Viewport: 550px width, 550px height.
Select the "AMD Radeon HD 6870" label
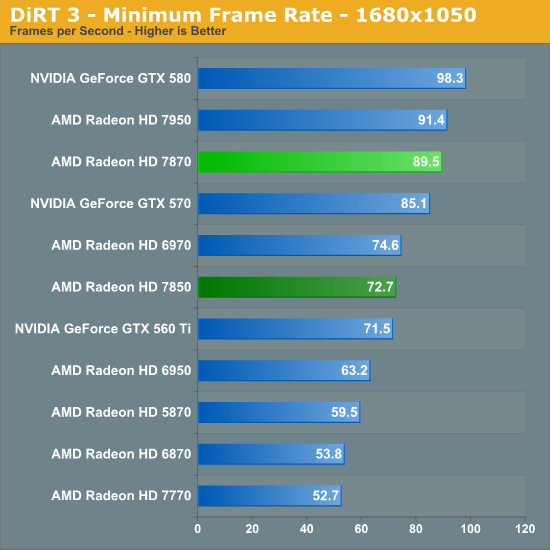click(x=121, y=454)
